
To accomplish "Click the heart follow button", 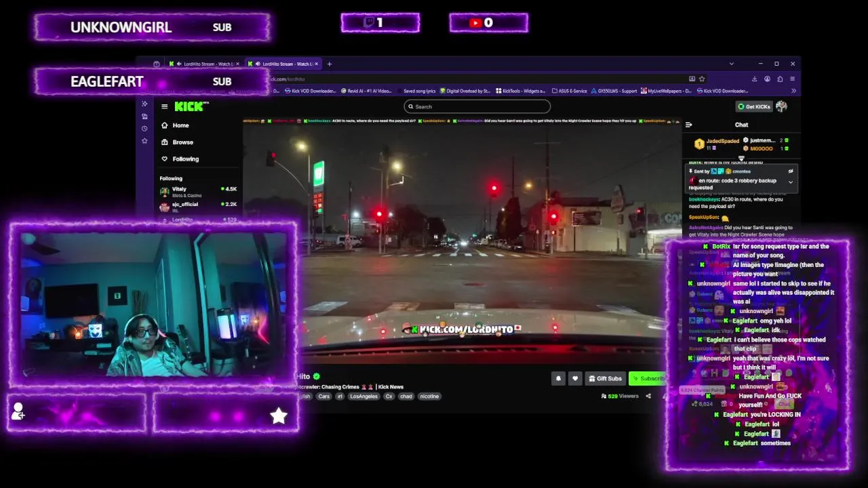I will pos(575,378).
